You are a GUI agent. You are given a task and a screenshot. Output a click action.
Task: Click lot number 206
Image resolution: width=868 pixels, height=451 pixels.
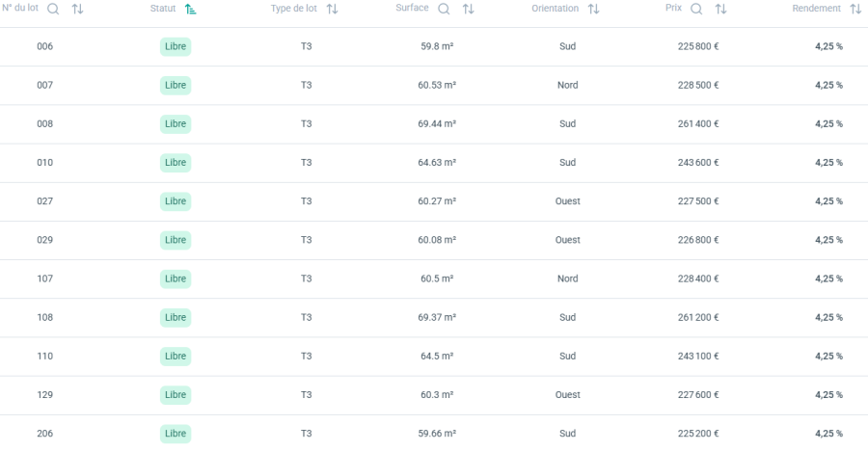click(44, 434)
